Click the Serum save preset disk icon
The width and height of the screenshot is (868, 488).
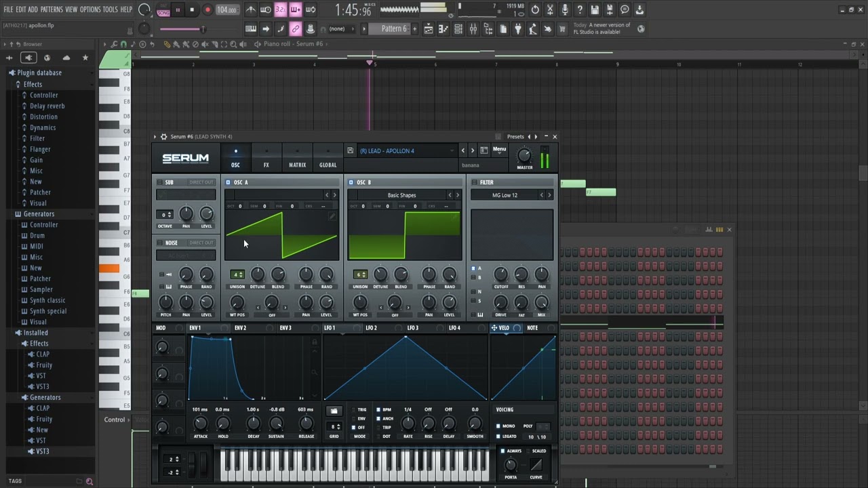pos(351,150)
